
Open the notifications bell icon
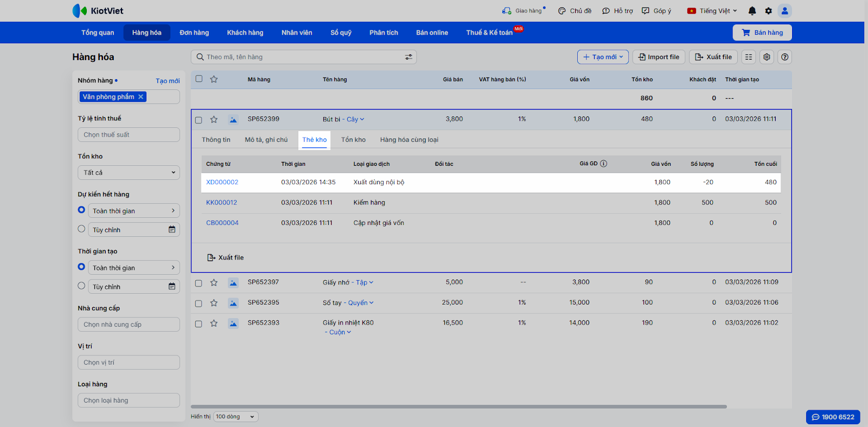click(x=752, y=11)
